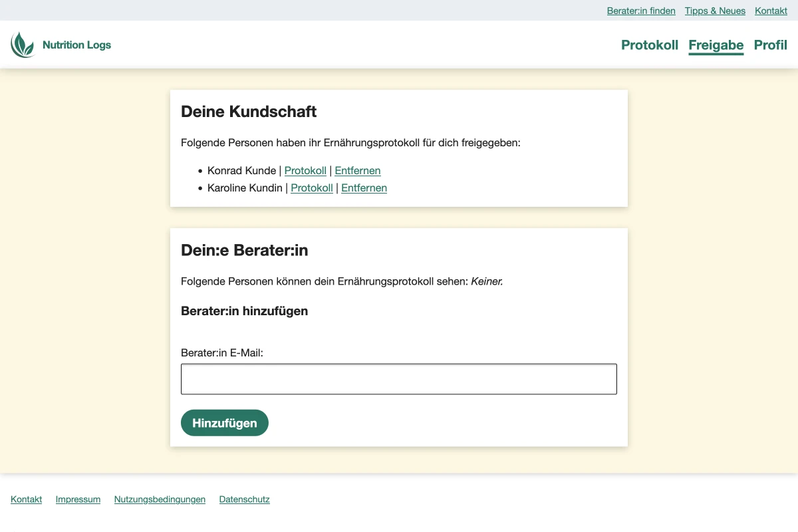This screenshot has height=532, width=798.
Task: Open the Protokoll navigation tab
Action: [650, 45]
